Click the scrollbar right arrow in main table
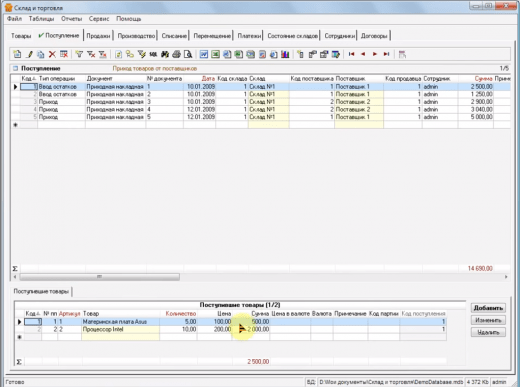520x387 pixels. (506, 277)
